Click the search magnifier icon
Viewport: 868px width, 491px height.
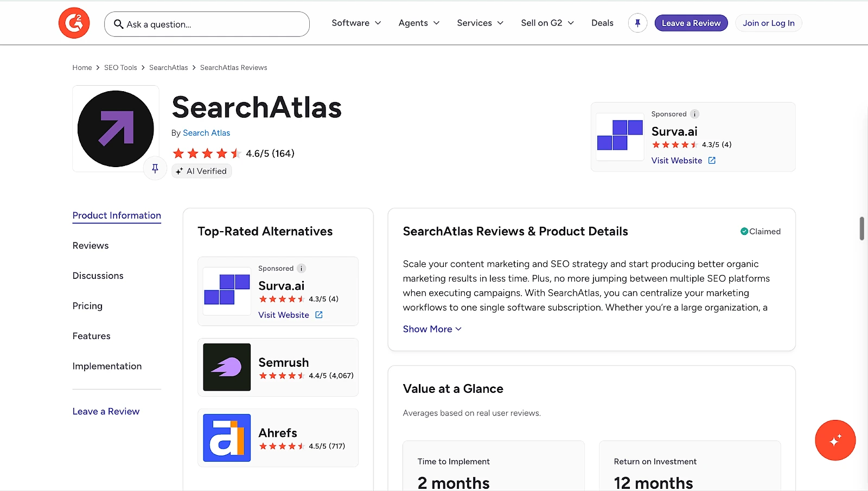118,24
